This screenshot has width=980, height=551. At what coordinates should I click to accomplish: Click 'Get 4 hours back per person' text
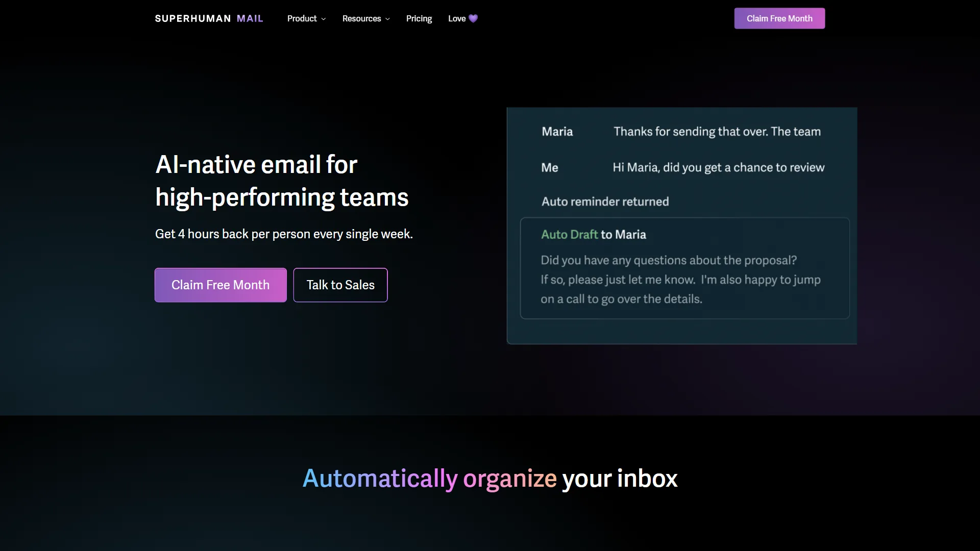click(284, 234)
